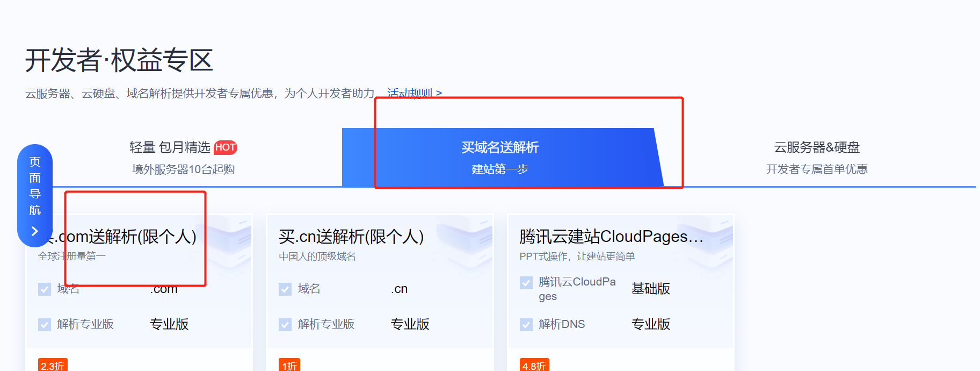Click the 买.cn送解析(限个人) card title

coord(351,237)
